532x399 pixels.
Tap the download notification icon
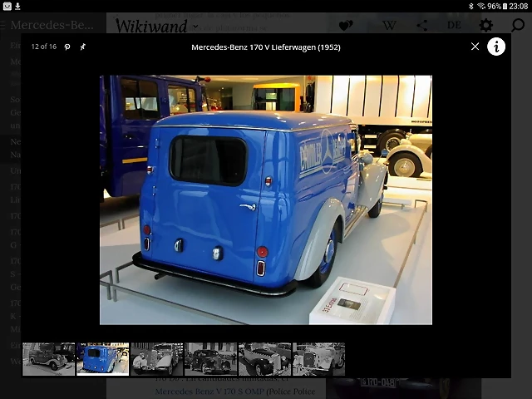pos(17,6)
